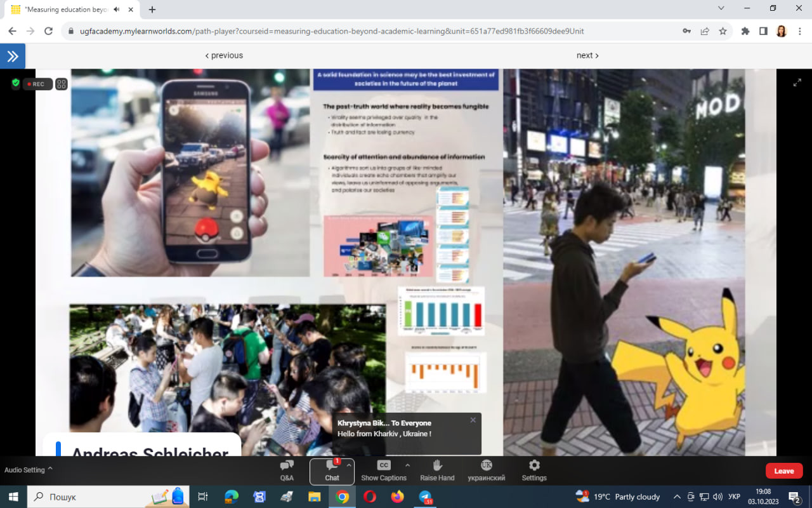The width and height of the screenshot is (812, 508).
Task: Open webinar Settings gear
Action: pyautogui.click(x=534, y=471)
